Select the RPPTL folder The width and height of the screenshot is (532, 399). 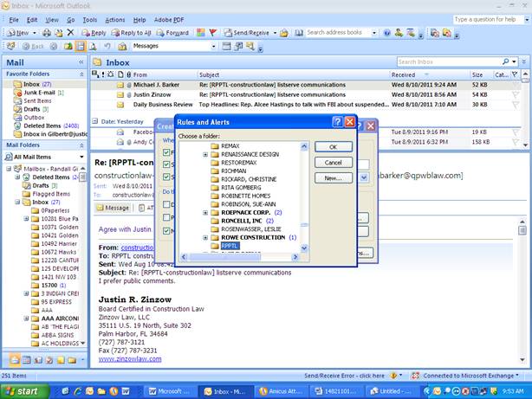tap(230, 246)
